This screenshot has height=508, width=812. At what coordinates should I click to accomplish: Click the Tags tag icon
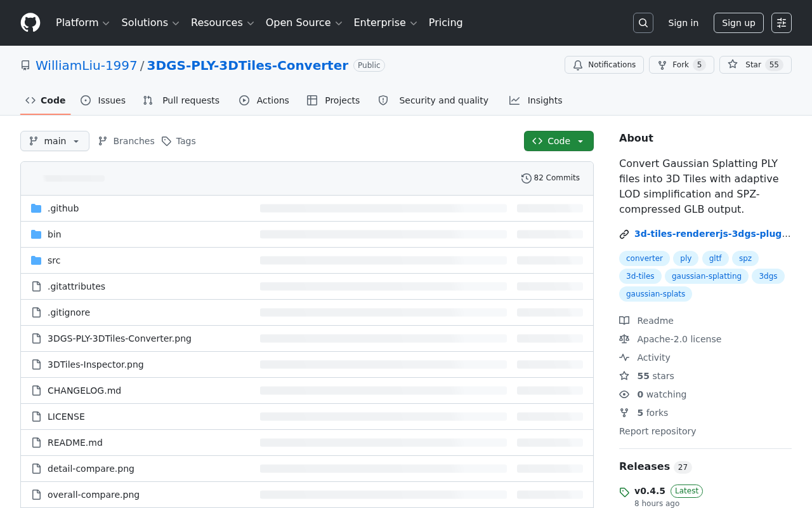[x=166, y=141]
